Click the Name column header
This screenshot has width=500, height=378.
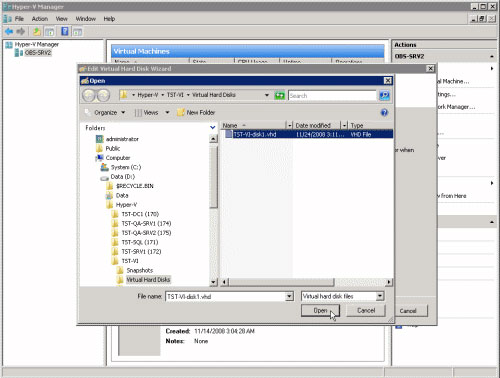pos(253,126)
